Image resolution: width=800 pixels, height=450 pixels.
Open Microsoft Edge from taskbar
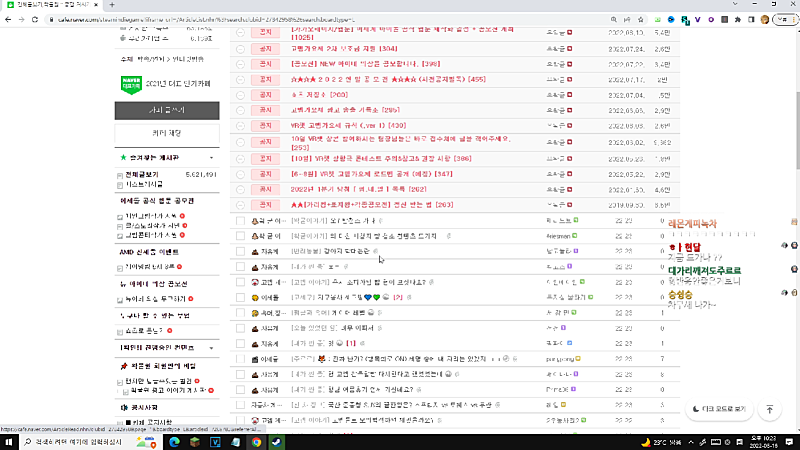coord(174,442)
